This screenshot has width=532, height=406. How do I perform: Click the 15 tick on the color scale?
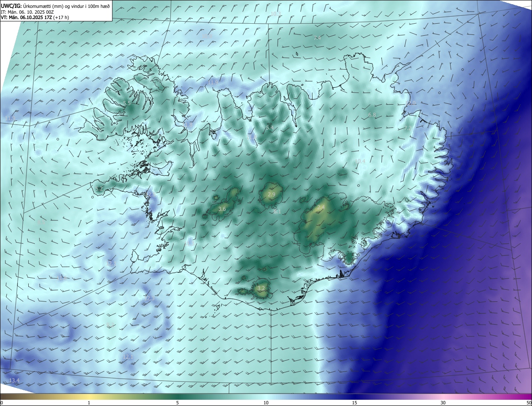(355, 403)
